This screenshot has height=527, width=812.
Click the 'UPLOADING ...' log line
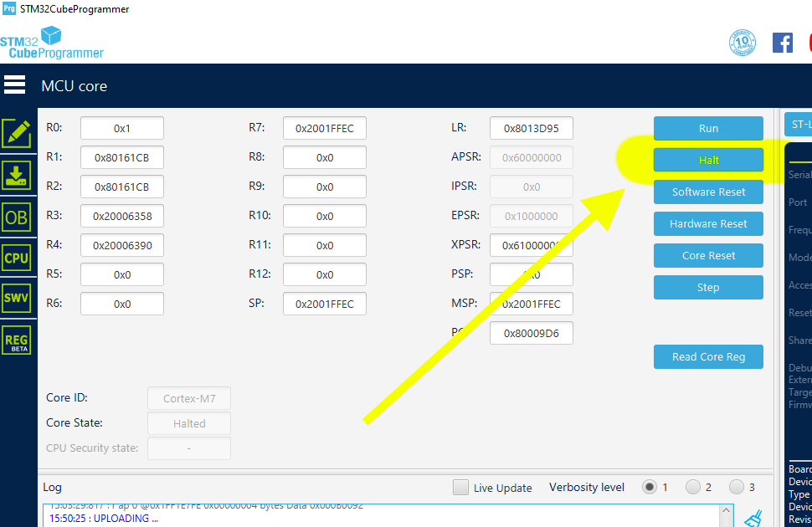click(104, 518)
